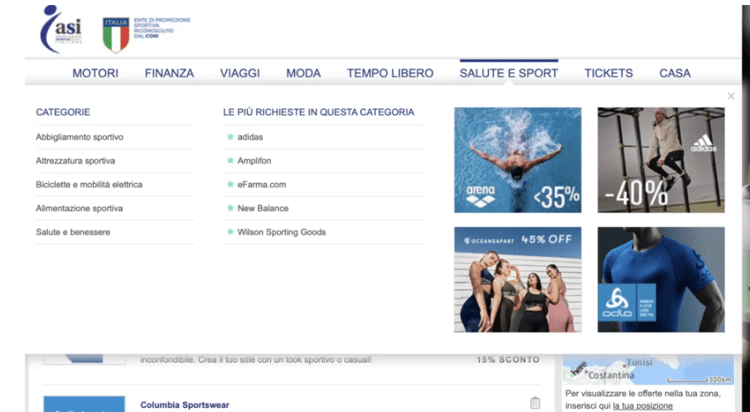This screenshot has width=750, height=412.
Task: Click 'LE PIÙ RICHIESTE IN QUESTA CATEGORIA' heading
Action: pyautogui.click(x=319, y=112)
